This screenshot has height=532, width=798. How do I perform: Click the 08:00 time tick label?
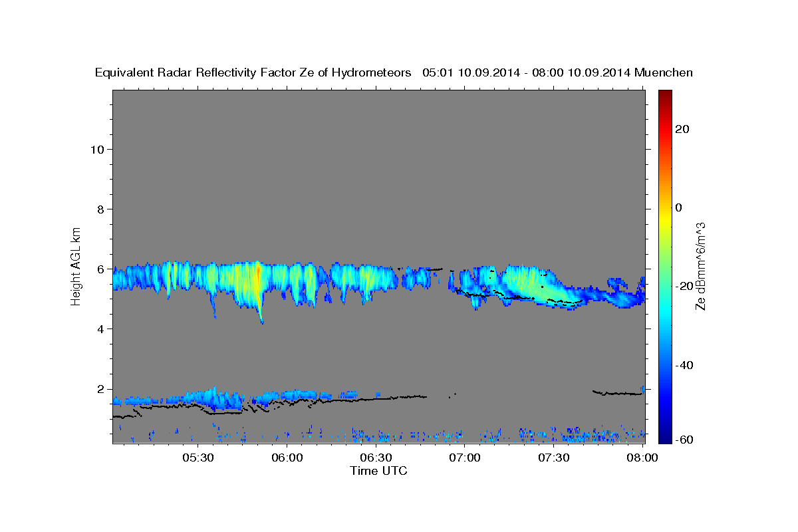click(x=642, y=458)
